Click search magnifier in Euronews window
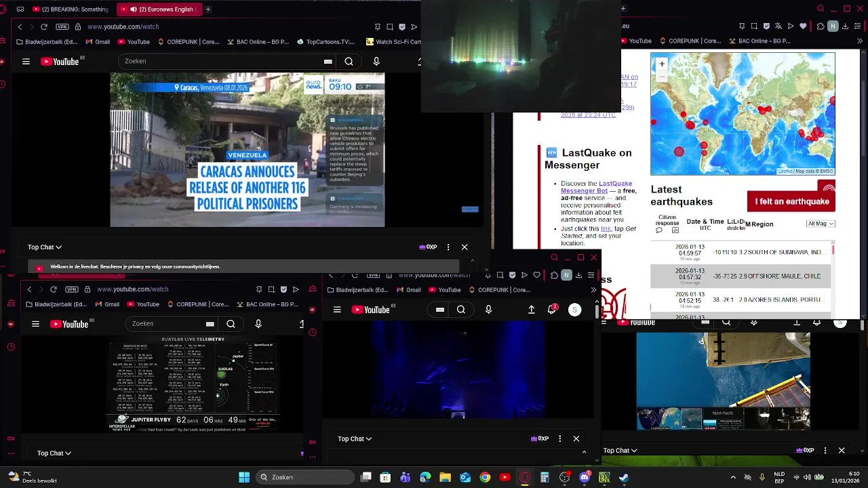 click(x=349, y=61)
